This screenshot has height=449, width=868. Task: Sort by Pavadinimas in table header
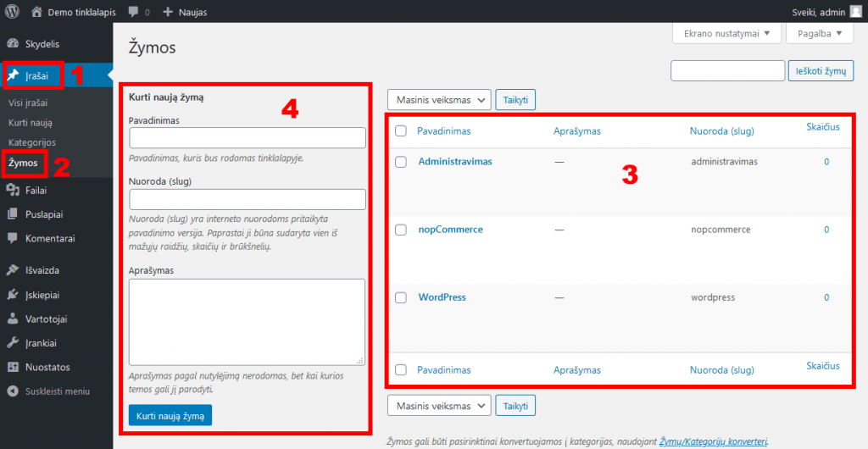click(x=444, y=131)
